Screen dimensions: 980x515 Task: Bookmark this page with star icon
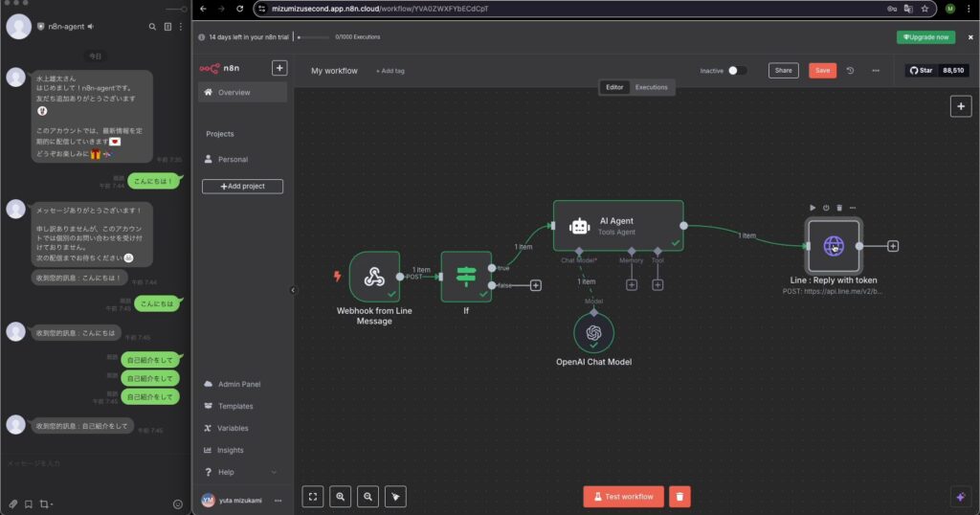925,9
